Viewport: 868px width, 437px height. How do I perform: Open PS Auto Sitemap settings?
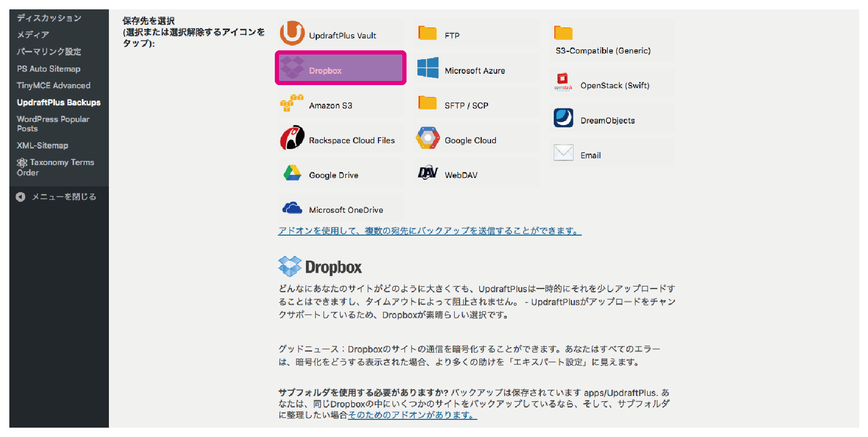(x=49, y=69)
